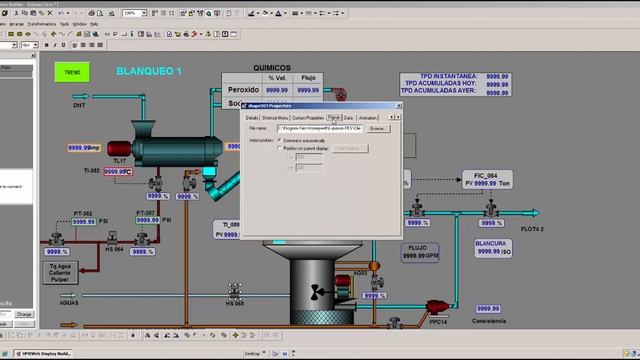Screen dimensions: 640x360
Task: Open the Help menu
Action: tap(94, 24)
